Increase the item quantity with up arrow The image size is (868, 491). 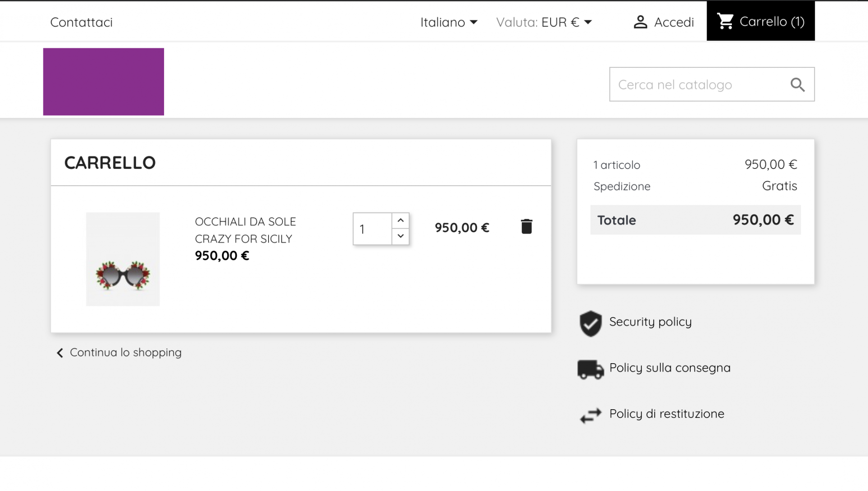(x=401, y=220)
